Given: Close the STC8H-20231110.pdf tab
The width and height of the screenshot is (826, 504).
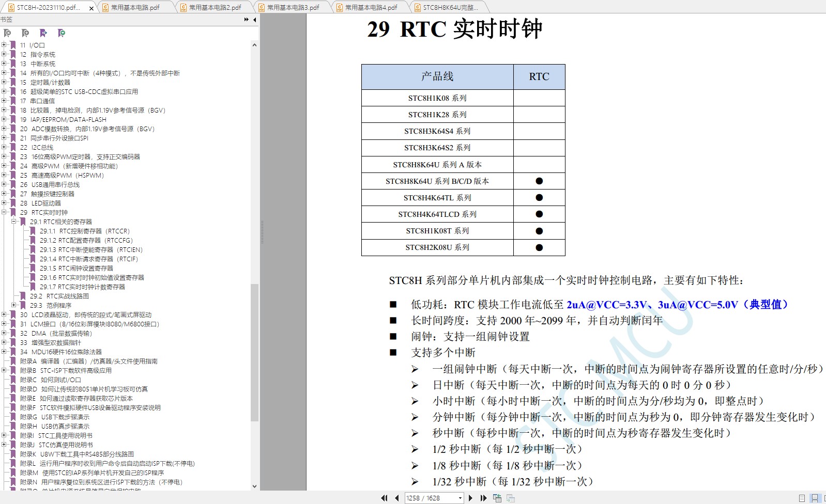Looking at the screenshot, I should tap(91, 8).
